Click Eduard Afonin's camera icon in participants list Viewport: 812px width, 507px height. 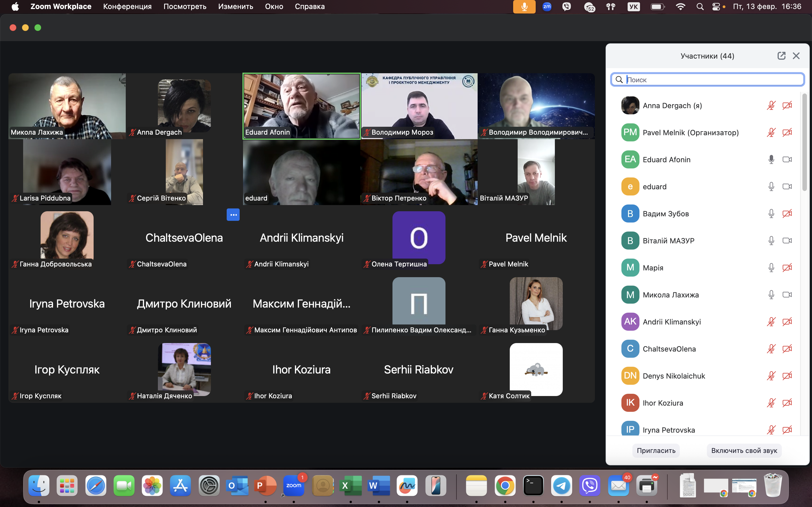coord(787,160)
